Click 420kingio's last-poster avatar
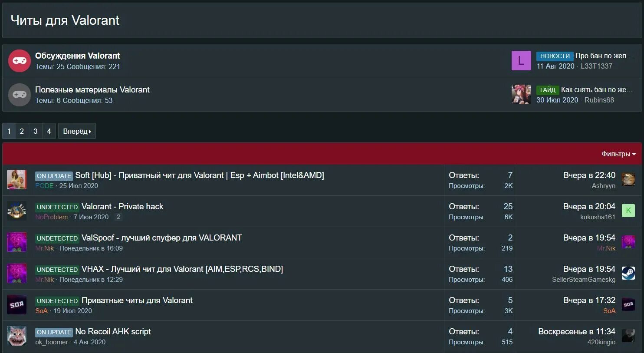The width and height of the screenshot is (644, 353). 628,336
